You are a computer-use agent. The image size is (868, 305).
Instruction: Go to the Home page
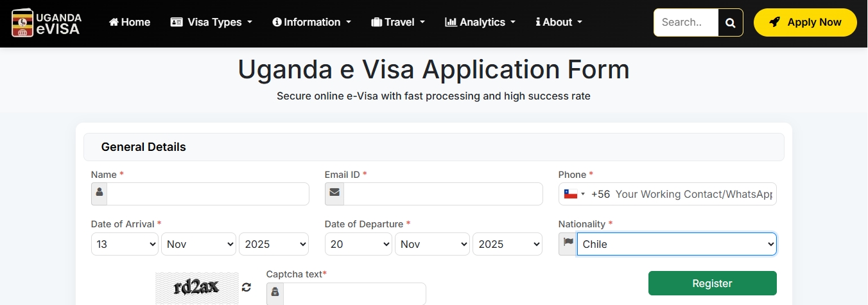130,22
